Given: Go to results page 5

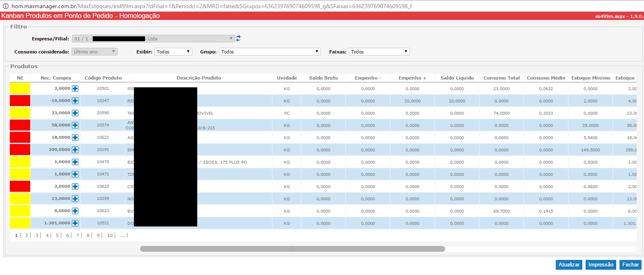Looking at the screenshot, I should 57,235.
